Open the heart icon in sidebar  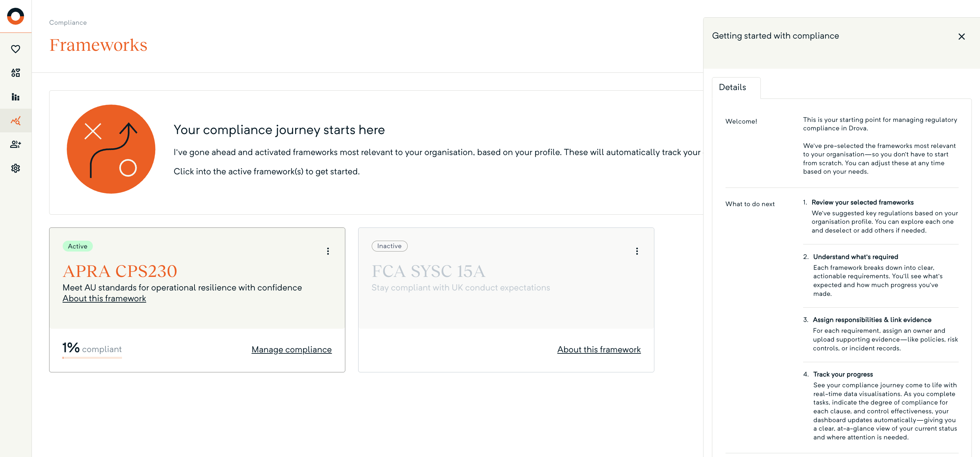click(x=16, y=49)
